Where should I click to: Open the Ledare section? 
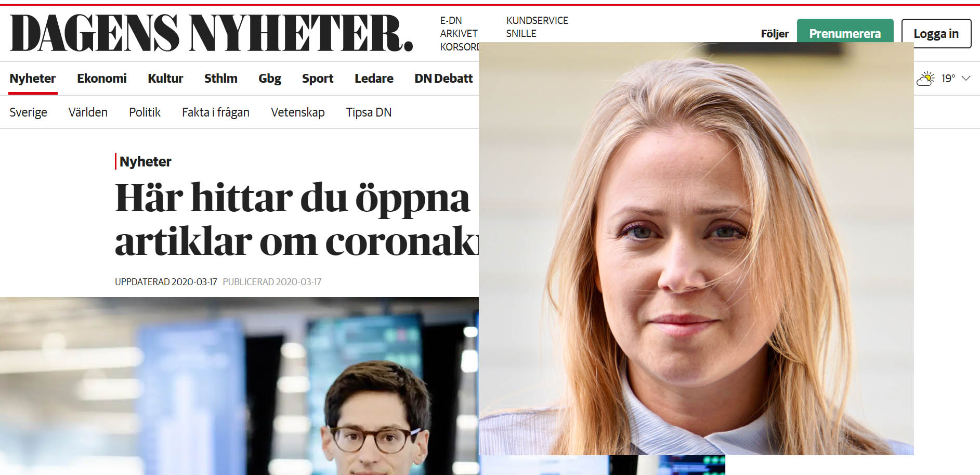click(x=374, y=79)
